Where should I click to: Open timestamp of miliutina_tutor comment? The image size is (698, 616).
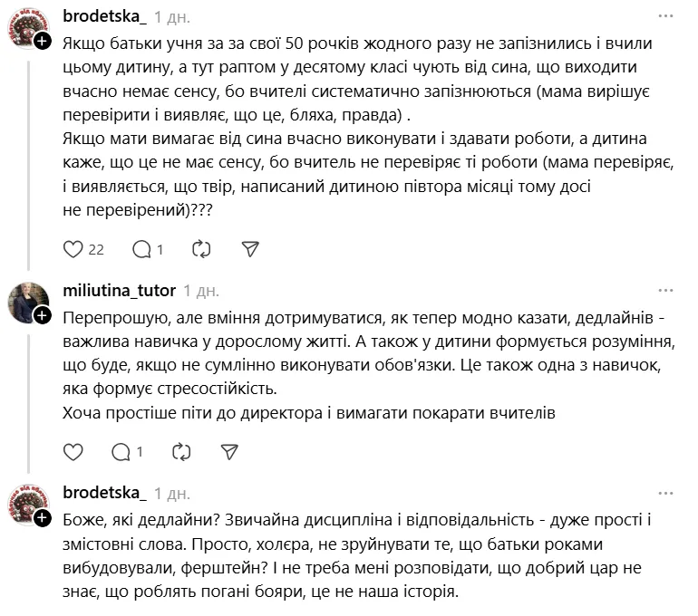(x=201, y=291)
